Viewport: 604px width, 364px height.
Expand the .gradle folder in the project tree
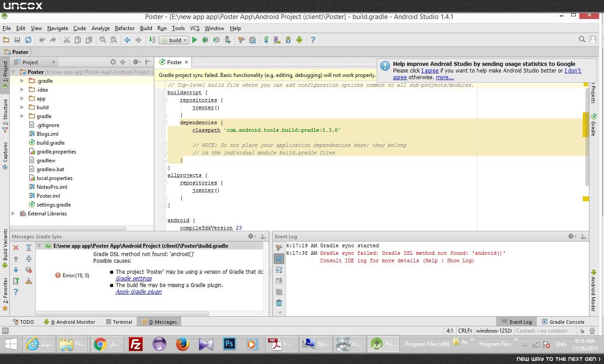coord(22,81)
